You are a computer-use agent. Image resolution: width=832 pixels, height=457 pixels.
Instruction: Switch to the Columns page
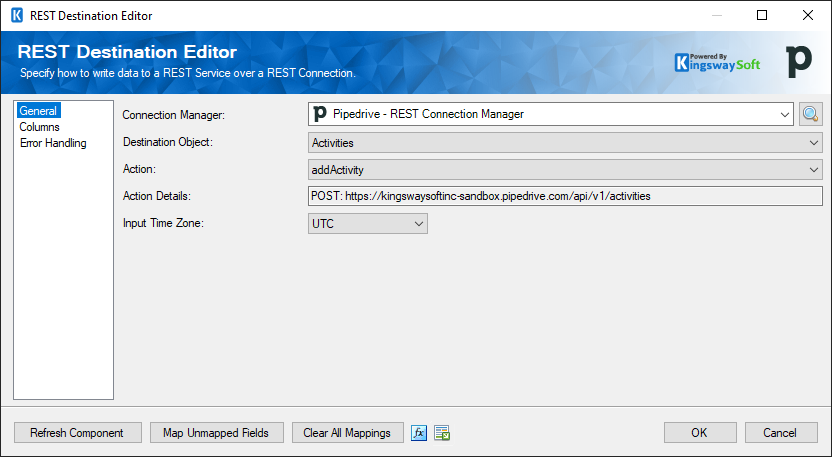tap(40, 127)
